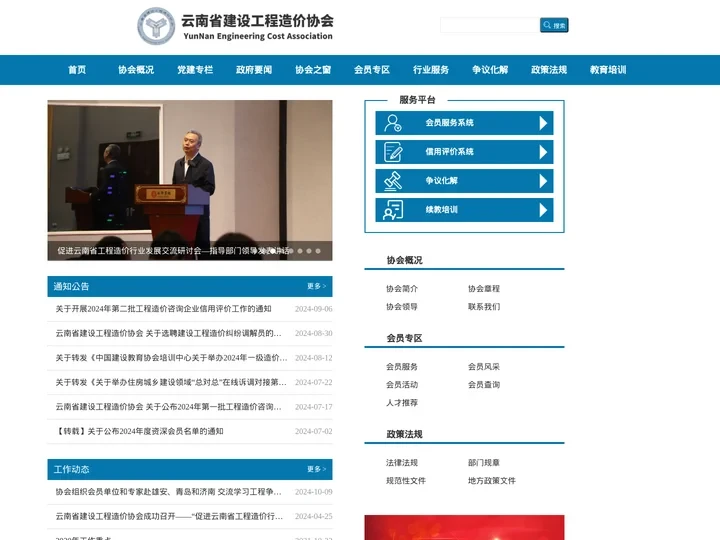Screen dimensions: 720x540
Task: Click 联系我们 link
Action: click(484, 307)
